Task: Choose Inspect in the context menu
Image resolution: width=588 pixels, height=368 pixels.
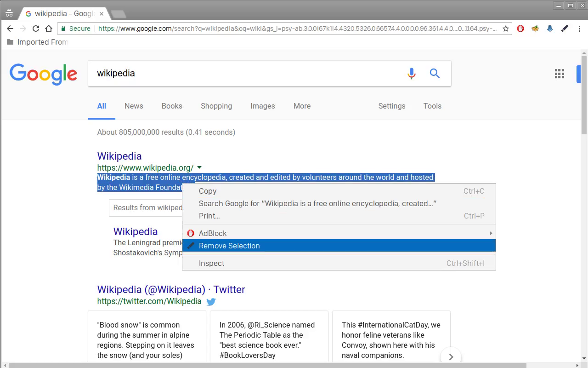Action: (x=339, y=263)
